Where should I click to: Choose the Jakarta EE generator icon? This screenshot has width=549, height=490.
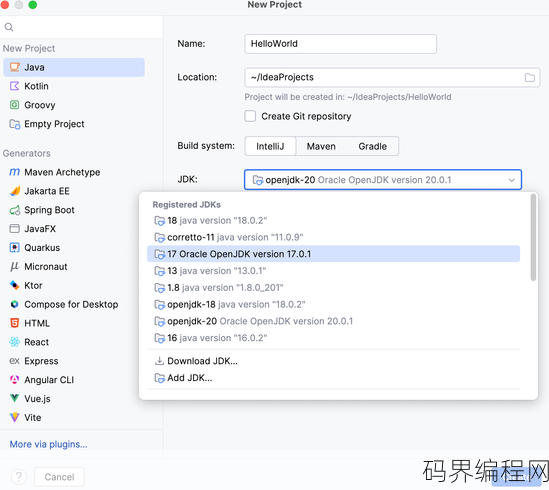coord(15,191)
